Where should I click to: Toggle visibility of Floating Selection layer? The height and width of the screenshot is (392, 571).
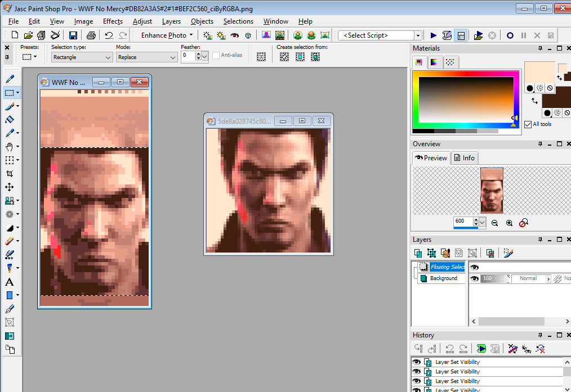coord(474,268)
